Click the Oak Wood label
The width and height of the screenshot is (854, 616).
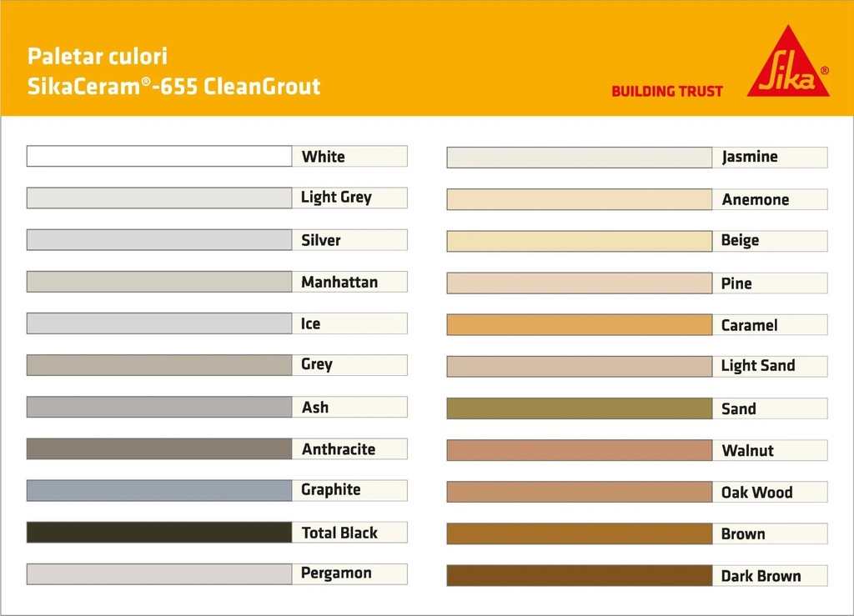pyautogui.click(x=756, y=492)
